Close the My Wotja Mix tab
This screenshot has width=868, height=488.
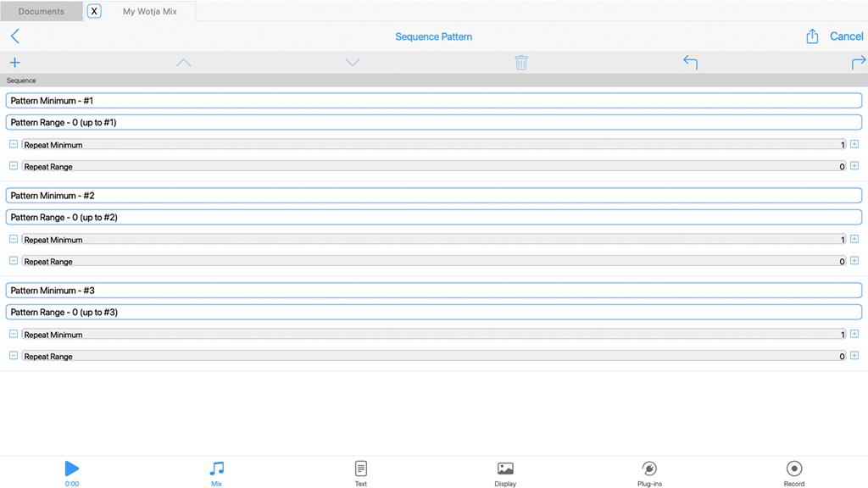(94, 12)
